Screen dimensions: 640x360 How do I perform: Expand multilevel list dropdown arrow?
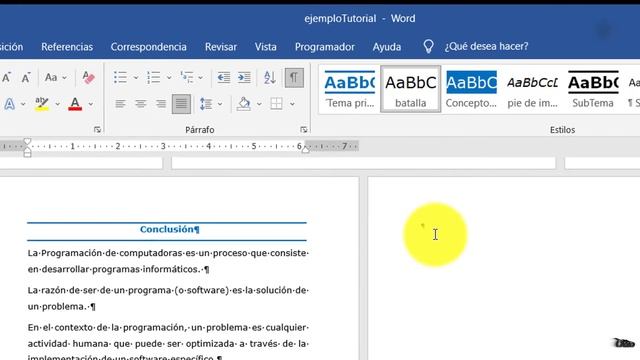pyautogui.click(x=200, y=78)
